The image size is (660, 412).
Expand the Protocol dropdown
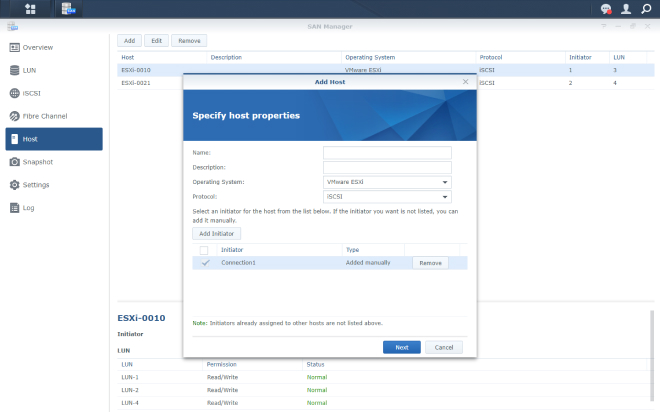[387, 197]
